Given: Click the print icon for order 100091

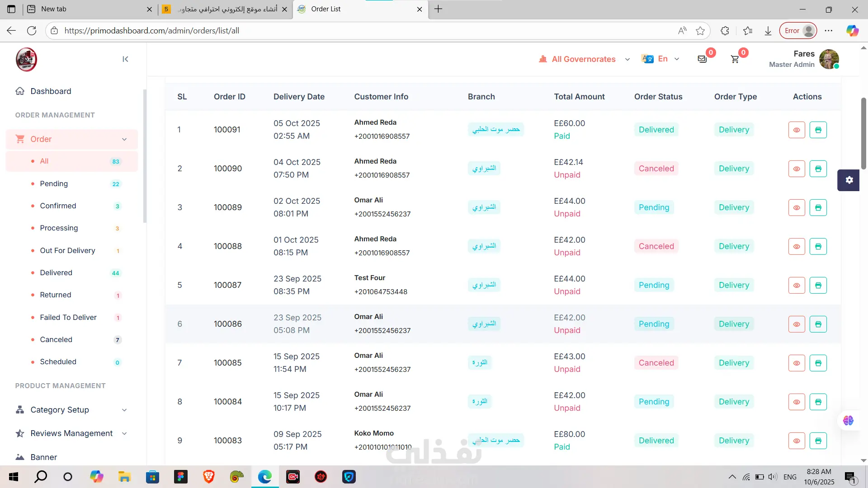Looking at the screenshot, I should point(818,130).
